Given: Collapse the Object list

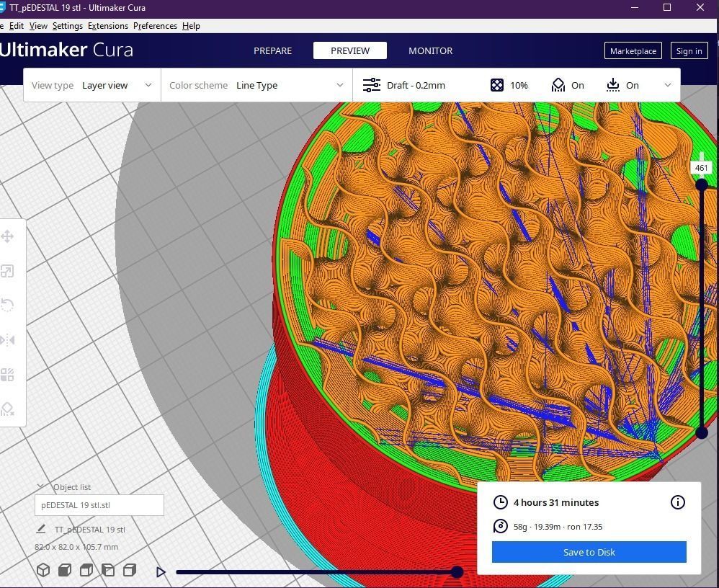Looking at the screenshot, I should (40, 486).
